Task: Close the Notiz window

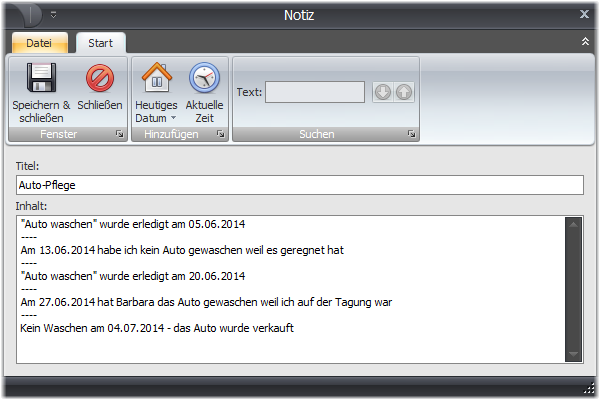Action: coord(584,14)
